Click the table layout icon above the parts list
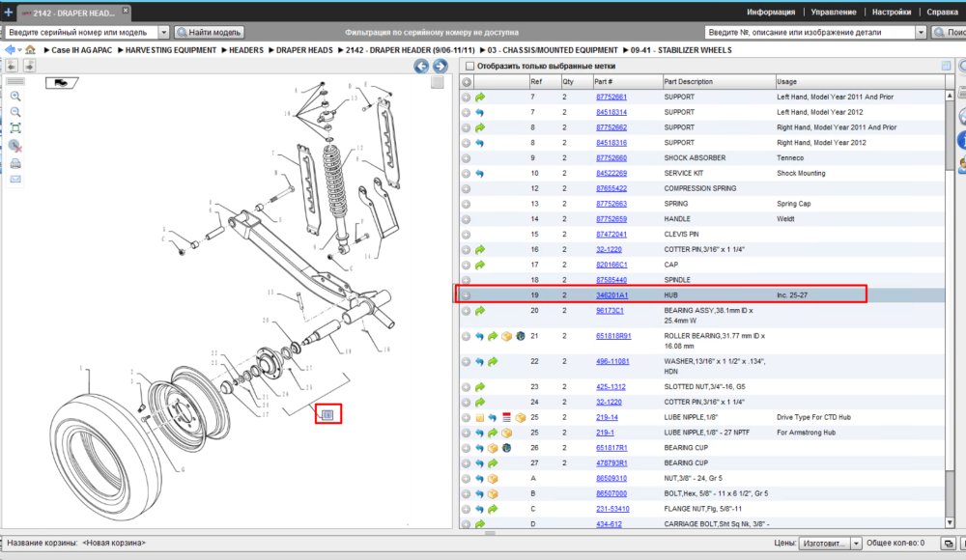 point(947,66)
